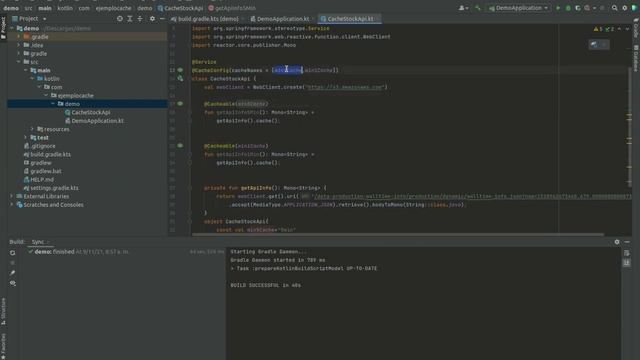Viewport: 640px width, 360px height.
Task: Go to previous highlighted error arrow
Action: click(x=620, y=29)
